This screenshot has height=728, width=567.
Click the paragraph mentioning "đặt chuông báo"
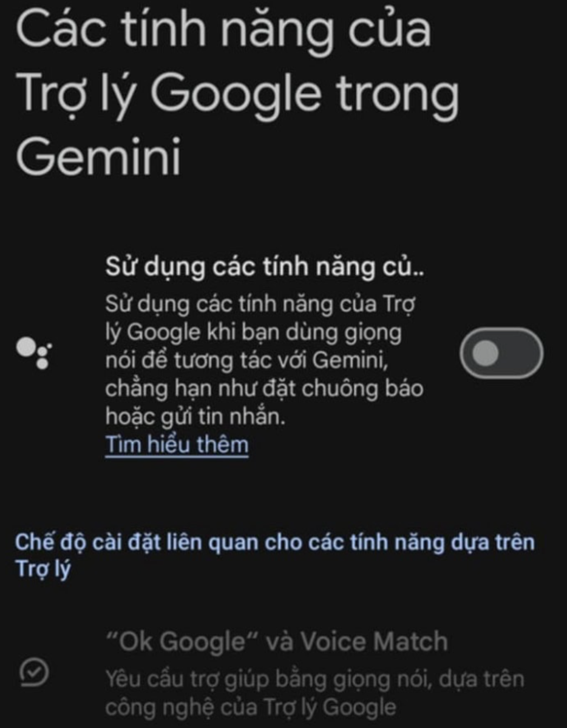coord(264,360)
